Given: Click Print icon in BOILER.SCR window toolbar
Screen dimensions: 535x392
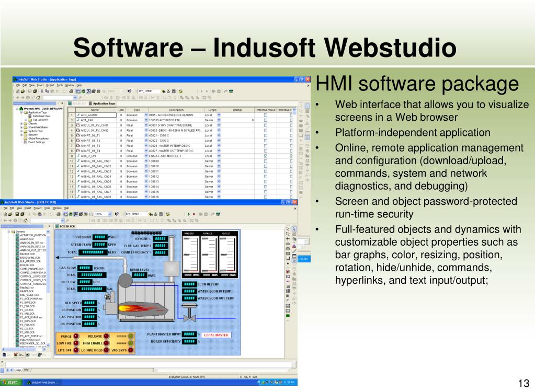Looking at the screenshot, I should [x=59, y=214].
